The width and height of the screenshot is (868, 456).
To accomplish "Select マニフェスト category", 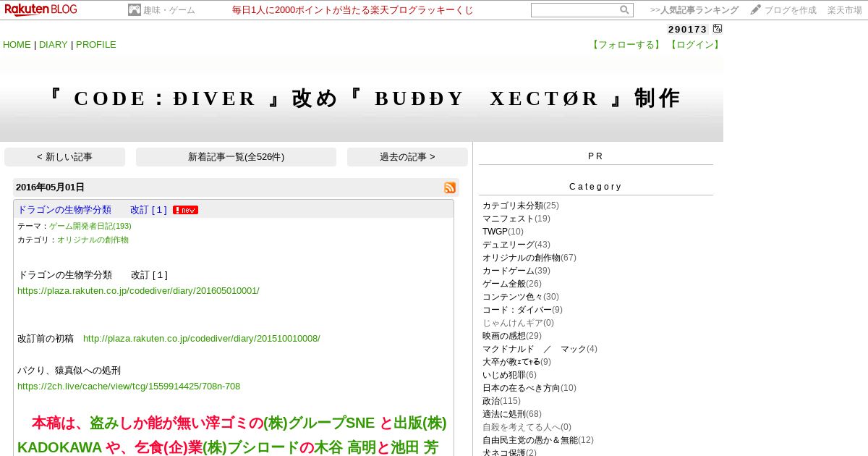I will click(509, 219).
